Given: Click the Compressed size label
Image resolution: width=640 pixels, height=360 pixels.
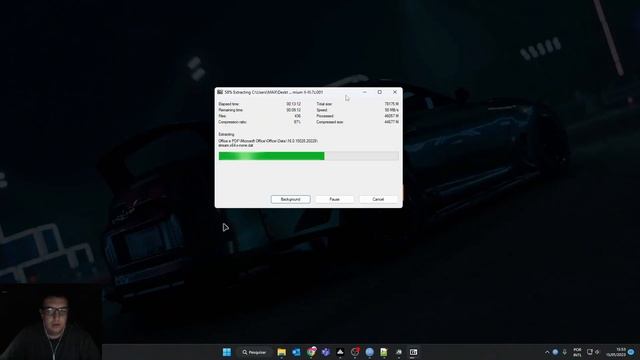Looking at the screenshot, I should [x=330, y=122].
